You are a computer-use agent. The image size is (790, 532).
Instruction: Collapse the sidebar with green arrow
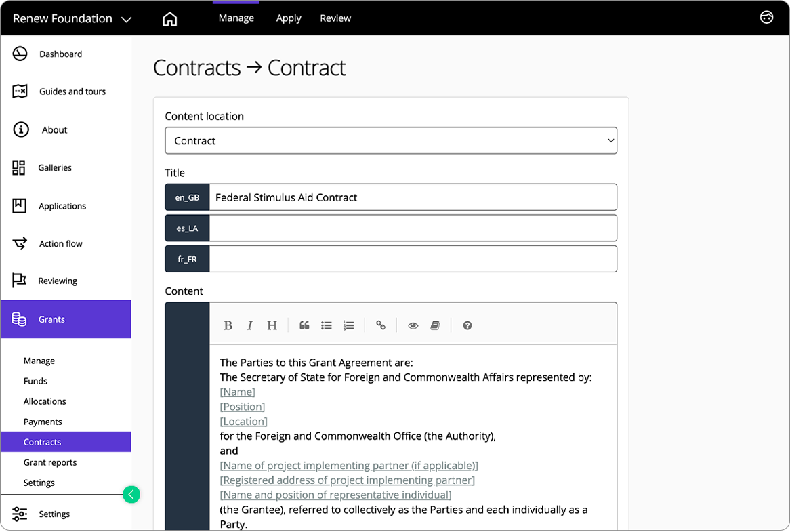[131, 495]
